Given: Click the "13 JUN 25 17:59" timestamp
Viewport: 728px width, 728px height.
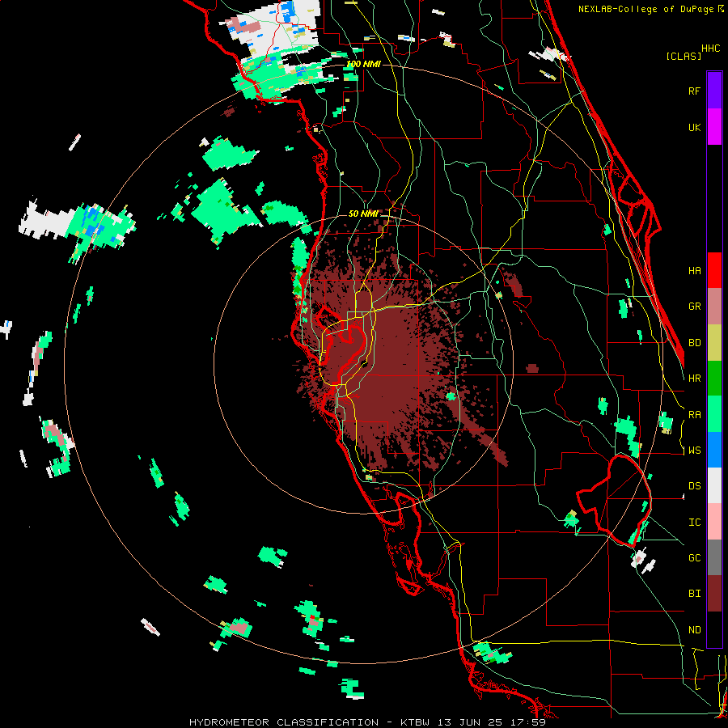Looking at the screenshot, I should [491, 722].
